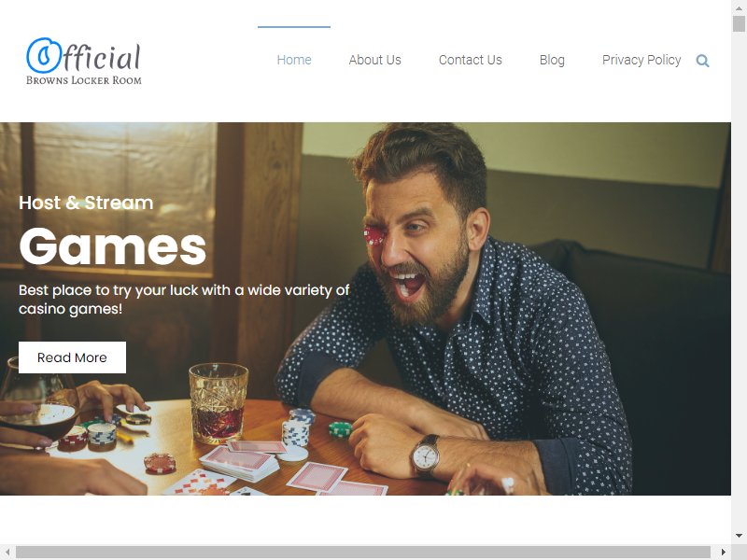Visit the Blog section
747x560 pixels.
click(x=552, y=60)
